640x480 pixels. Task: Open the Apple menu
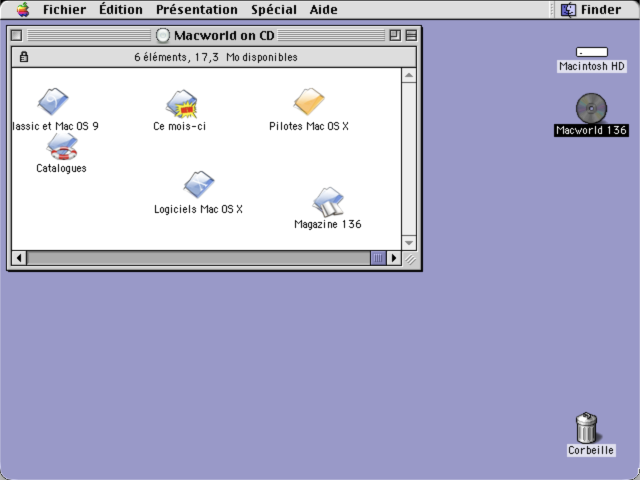[23, 9]
